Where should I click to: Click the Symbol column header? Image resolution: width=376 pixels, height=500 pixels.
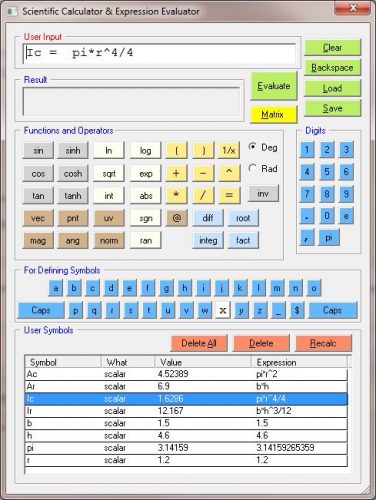tap(63, 362)
